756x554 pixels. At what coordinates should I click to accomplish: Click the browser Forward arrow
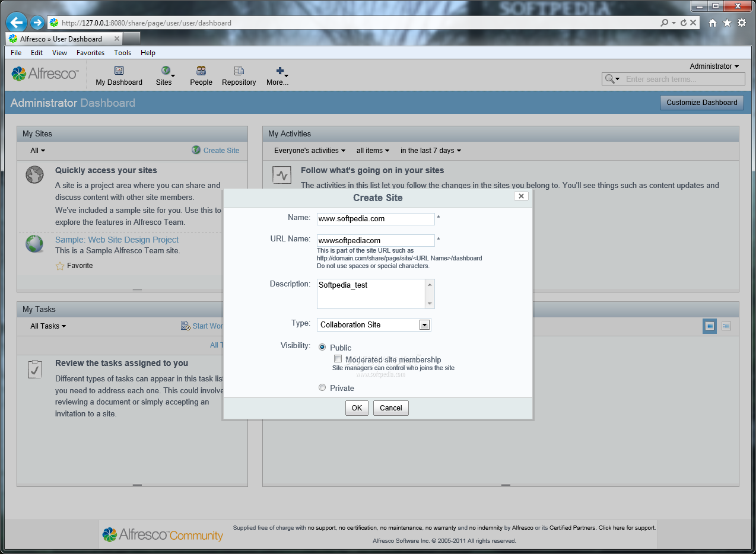point(37,23)
